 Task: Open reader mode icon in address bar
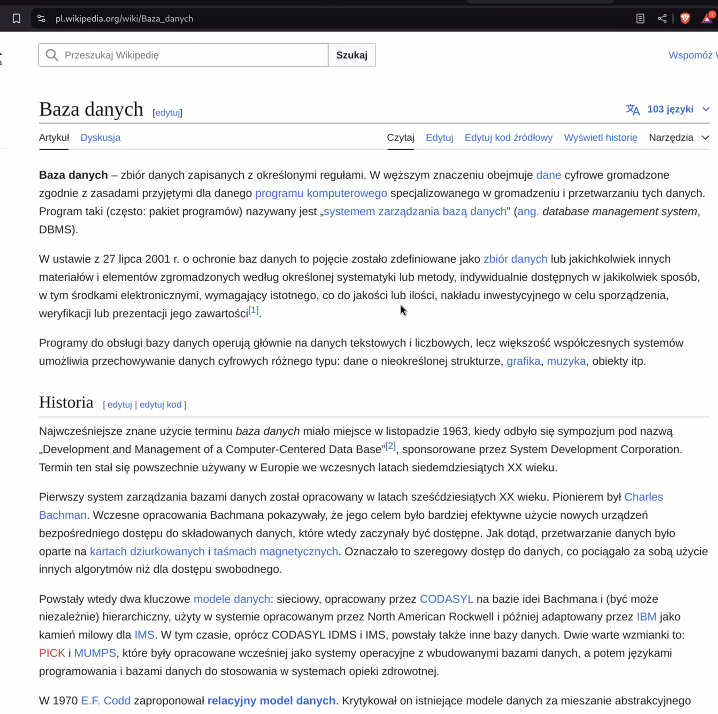pyautogui.click(x=640, y=19)
